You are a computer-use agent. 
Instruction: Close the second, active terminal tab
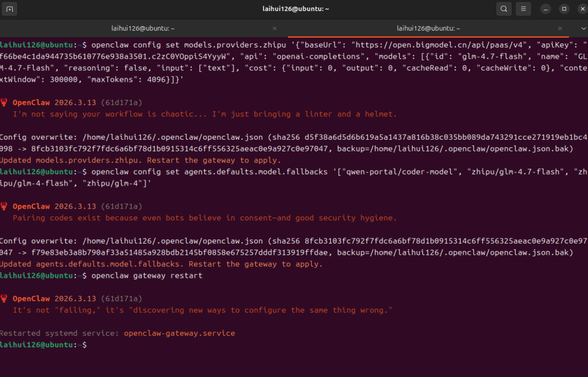coord(560,28)
